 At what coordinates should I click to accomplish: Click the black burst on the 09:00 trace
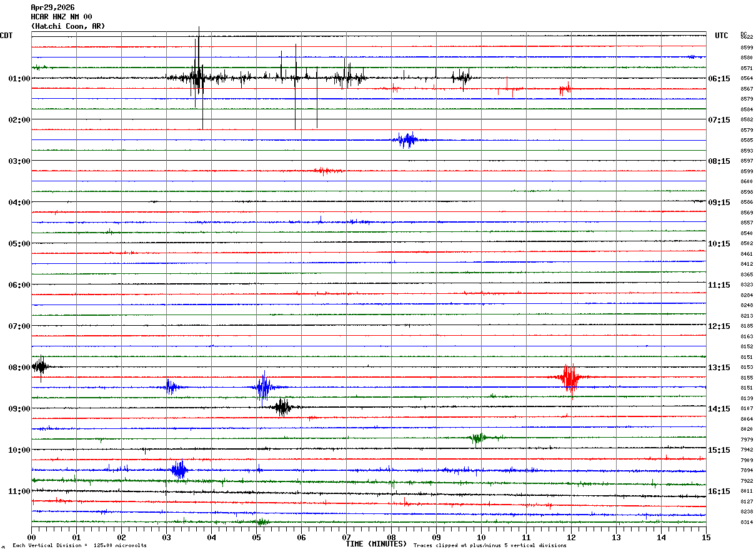click(x=283, y=408)
